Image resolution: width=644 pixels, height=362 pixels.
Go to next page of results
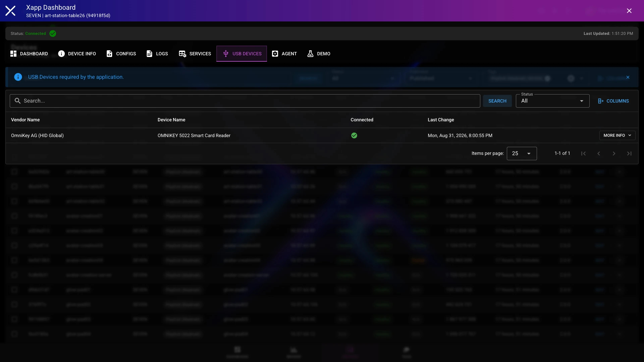[614, 154]
